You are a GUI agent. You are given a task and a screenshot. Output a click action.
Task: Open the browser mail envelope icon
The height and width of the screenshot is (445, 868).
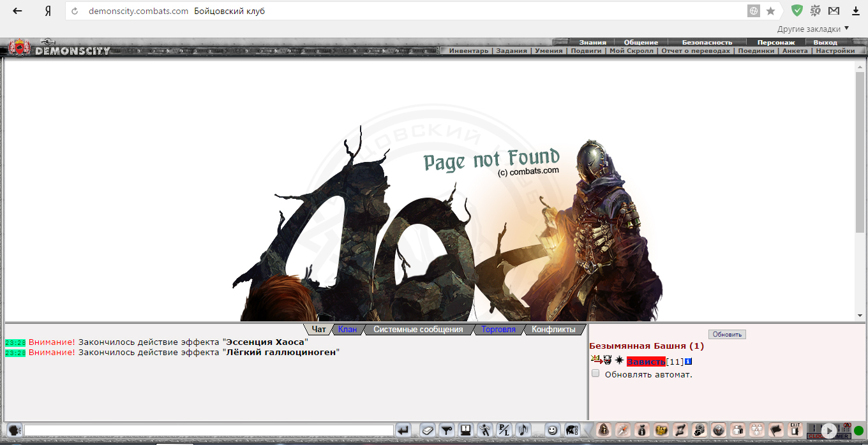point(834,11)
